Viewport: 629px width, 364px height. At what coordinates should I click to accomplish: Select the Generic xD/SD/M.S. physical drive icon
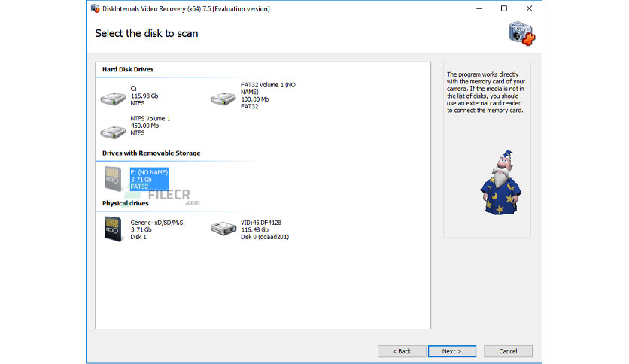tap(113, 229)
